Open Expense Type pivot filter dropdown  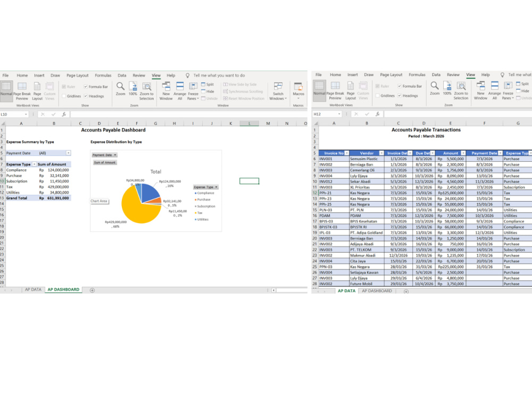34,164
